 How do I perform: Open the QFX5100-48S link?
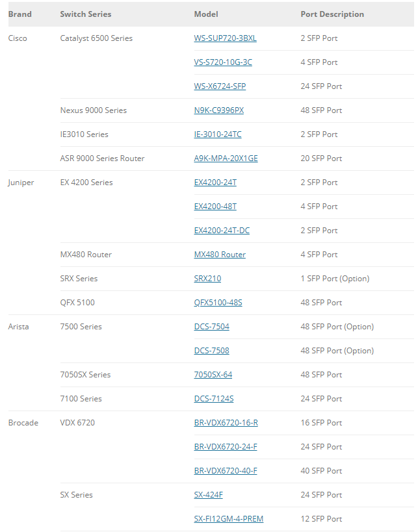point(218,303)
